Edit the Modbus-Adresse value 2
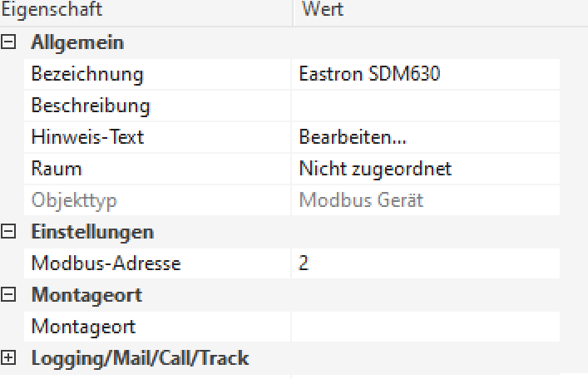This screenshot has width=588, height=379. 424,263
